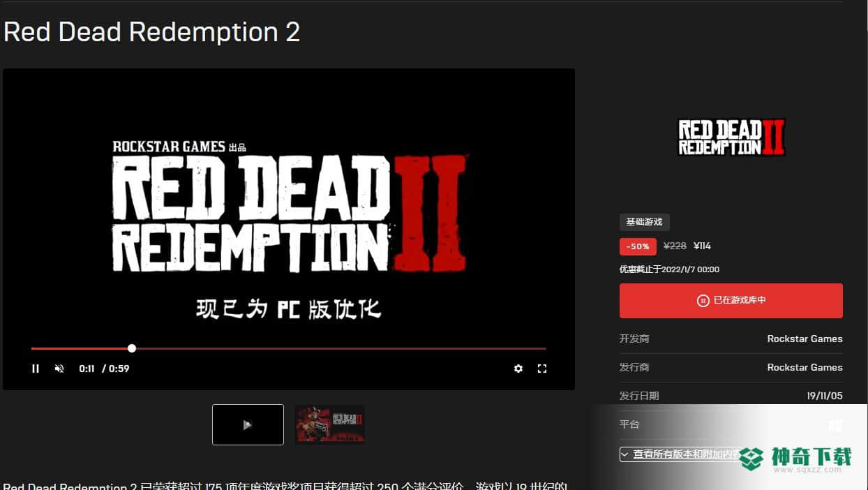Open Rockstar Games developer (开发商) link
Image resolution: width=868 pixels, height=490 pixels.
click(x=805, y=339)
